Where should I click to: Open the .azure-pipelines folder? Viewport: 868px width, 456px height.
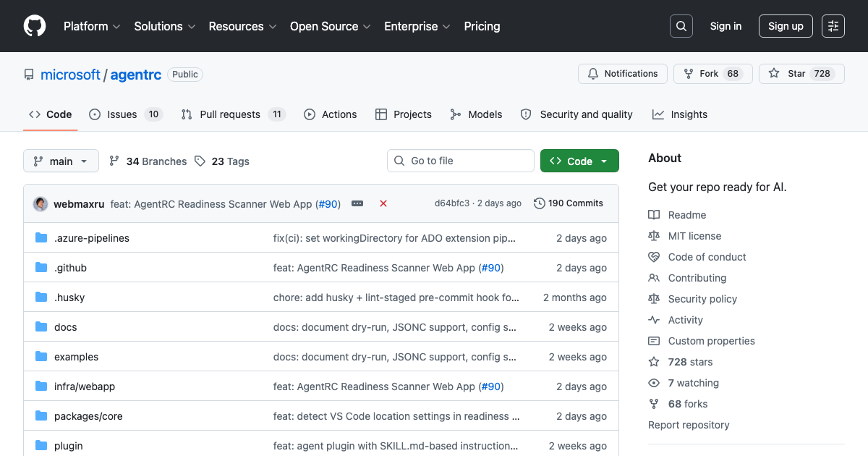point(92,238)
